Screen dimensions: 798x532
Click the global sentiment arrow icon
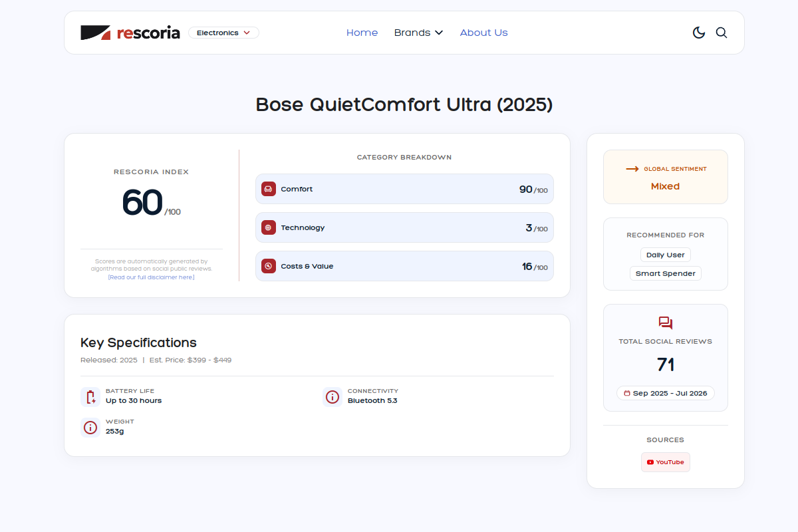[x=632, y=169]
